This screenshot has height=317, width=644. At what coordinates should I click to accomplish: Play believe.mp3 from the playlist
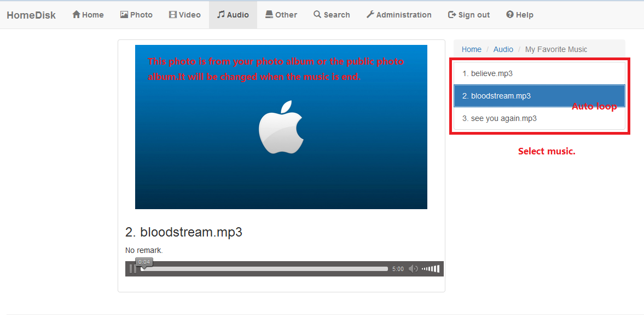click(539, 73)
